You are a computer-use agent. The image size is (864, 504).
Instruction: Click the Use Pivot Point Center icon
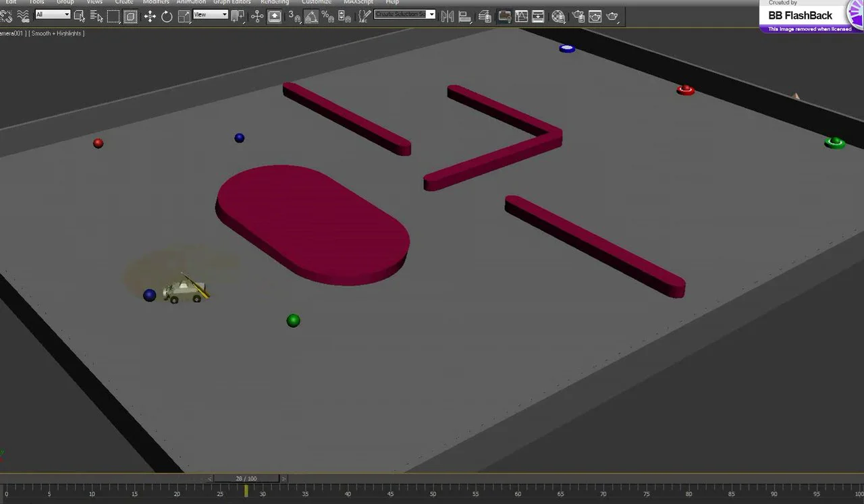coord(238,16)
